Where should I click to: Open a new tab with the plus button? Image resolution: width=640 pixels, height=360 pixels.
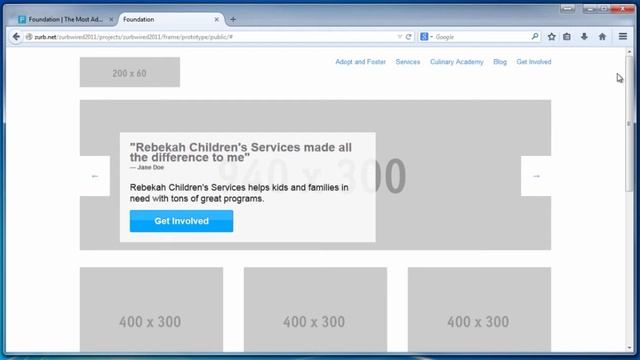pos(233,19)
